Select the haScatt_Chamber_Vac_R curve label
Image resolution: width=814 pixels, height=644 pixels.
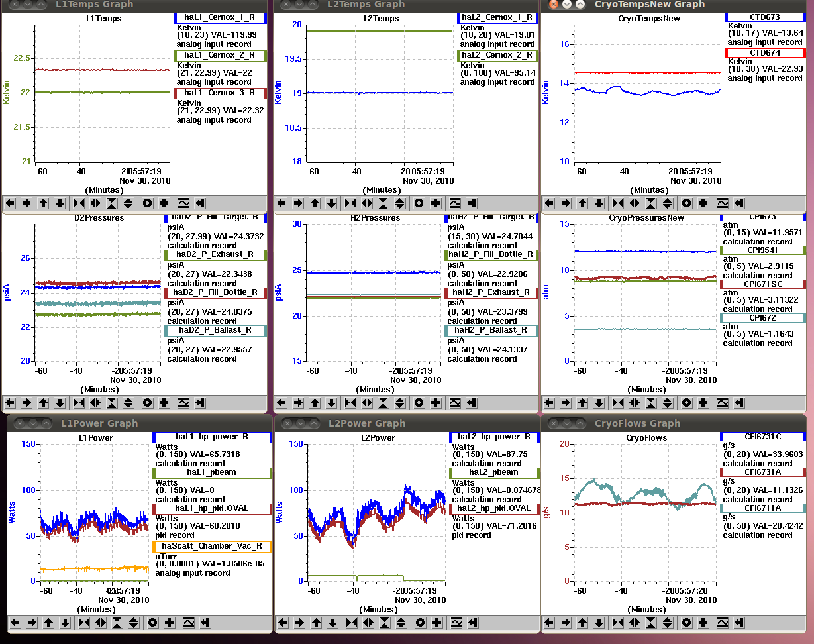[x=213, y=547]
